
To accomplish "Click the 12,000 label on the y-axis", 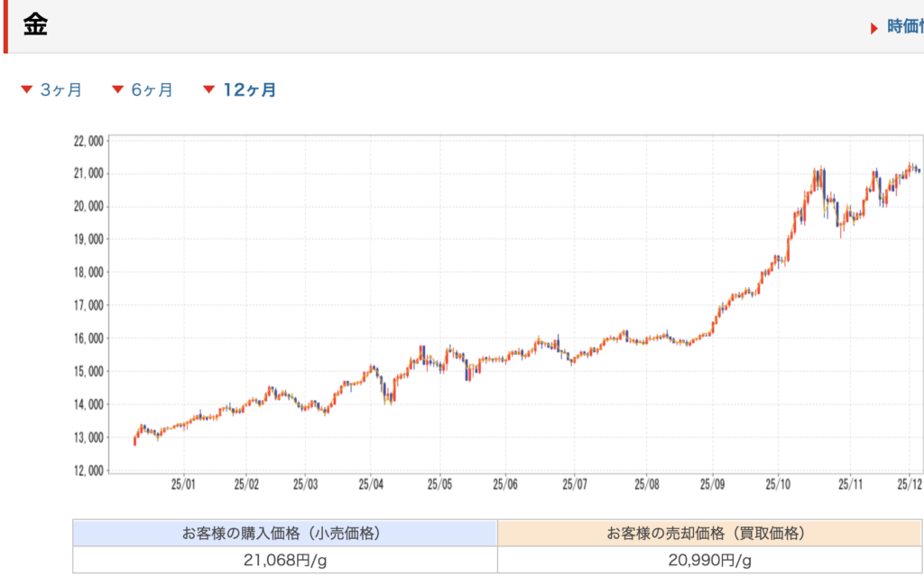I will (88, 470).
